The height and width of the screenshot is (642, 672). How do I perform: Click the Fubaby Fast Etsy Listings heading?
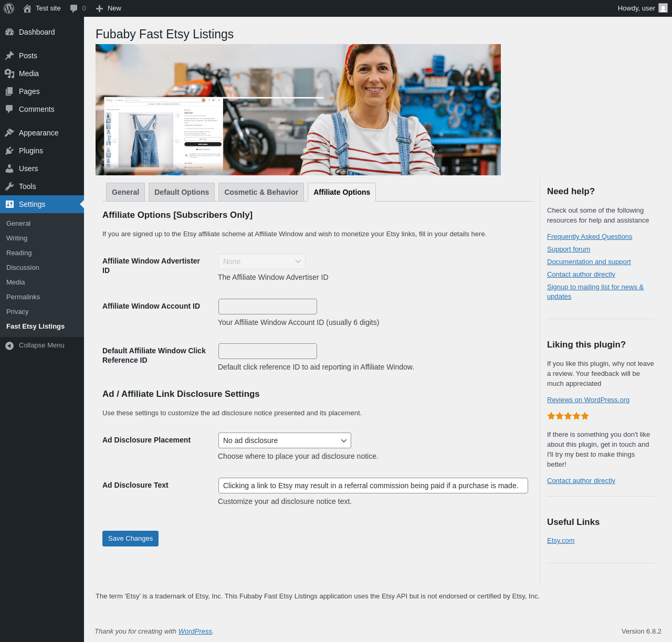point(164,34)
